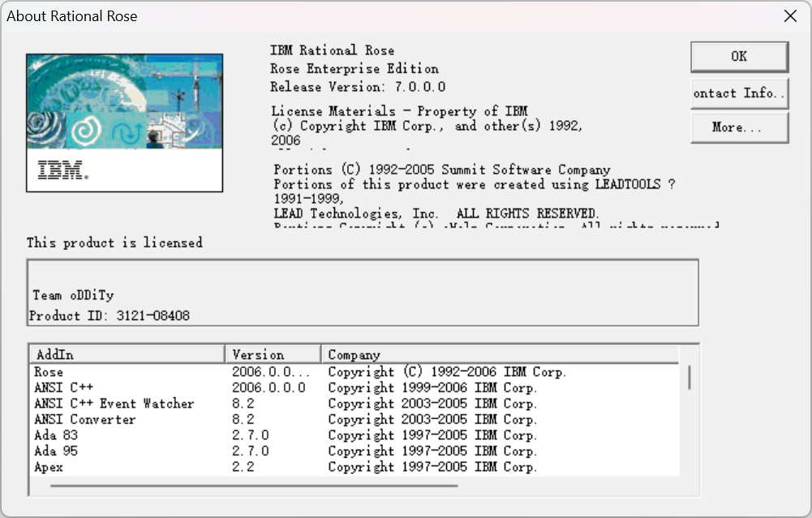Viewport: 812px width, 518px height.
Task: Select the Apex add-in row
Action: [x=354, y=467]
